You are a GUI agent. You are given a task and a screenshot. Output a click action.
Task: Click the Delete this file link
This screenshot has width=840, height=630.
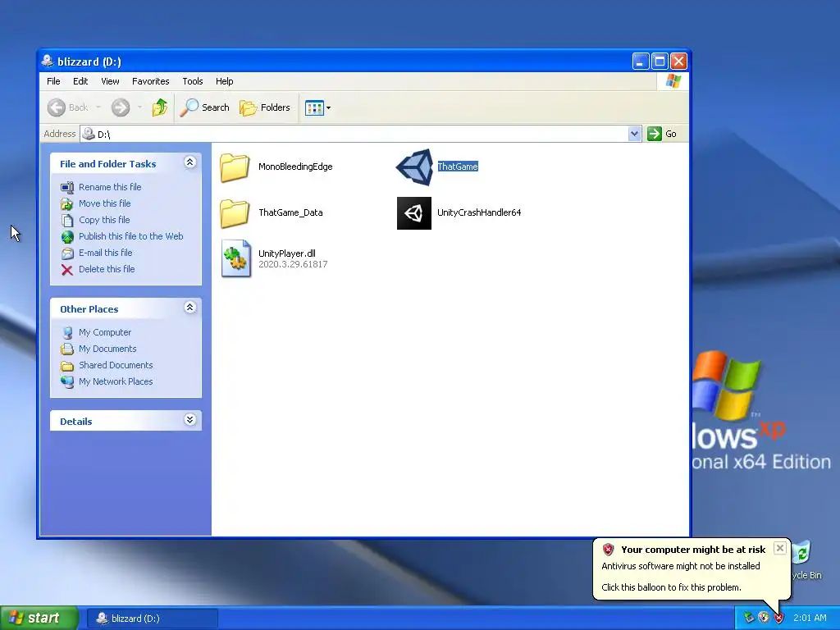tap(107, 269)
